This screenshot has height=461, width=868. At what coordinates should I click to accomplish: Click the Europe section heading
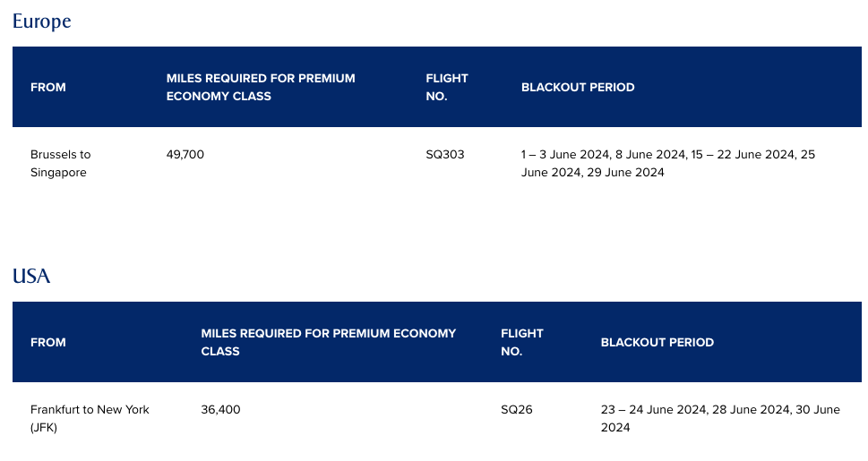click(x=41, y=21)
